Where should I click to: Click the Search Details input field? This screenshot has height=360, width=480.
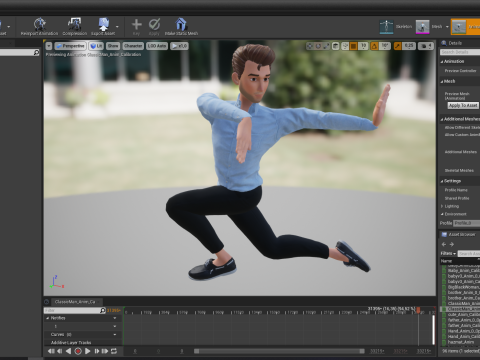pyautogui.click(x=460, y=52)
